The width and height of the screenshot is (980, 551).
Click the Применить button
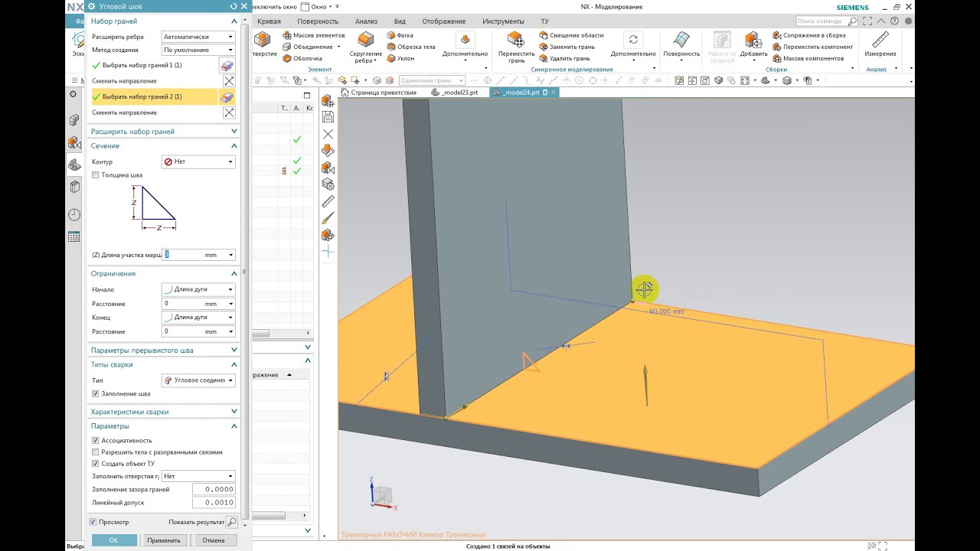(x=164, y=540)
